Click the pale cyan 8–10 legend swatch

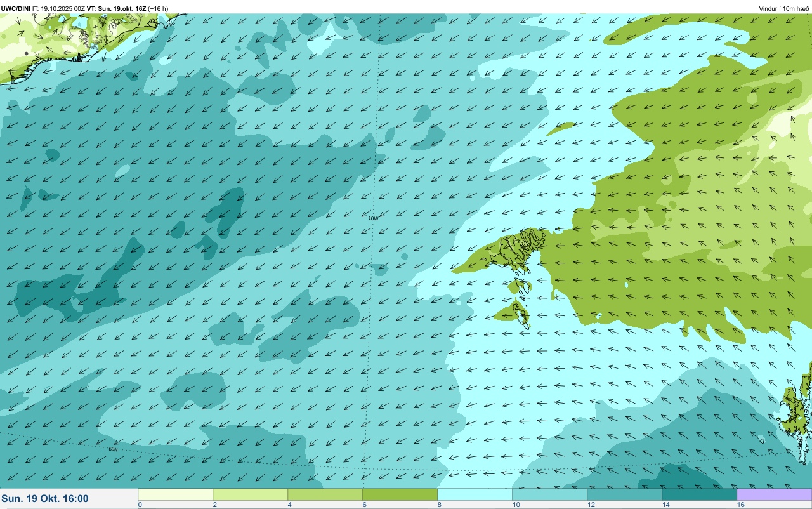[475, 494]
